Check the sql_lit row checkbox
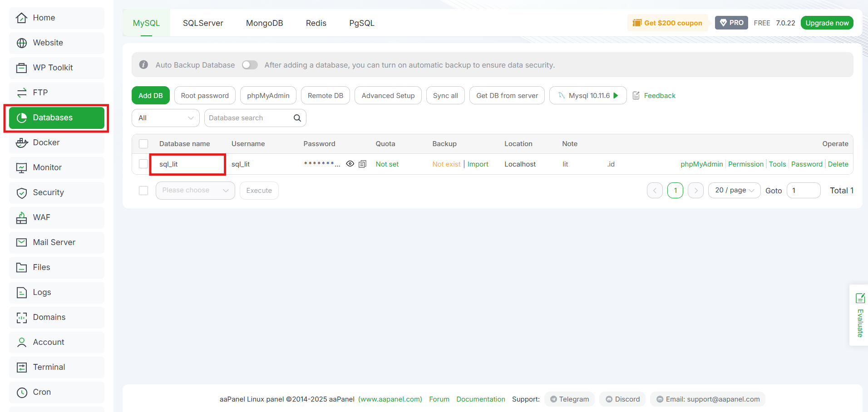This screenshot has width=868, height=412. coord(143,164)
